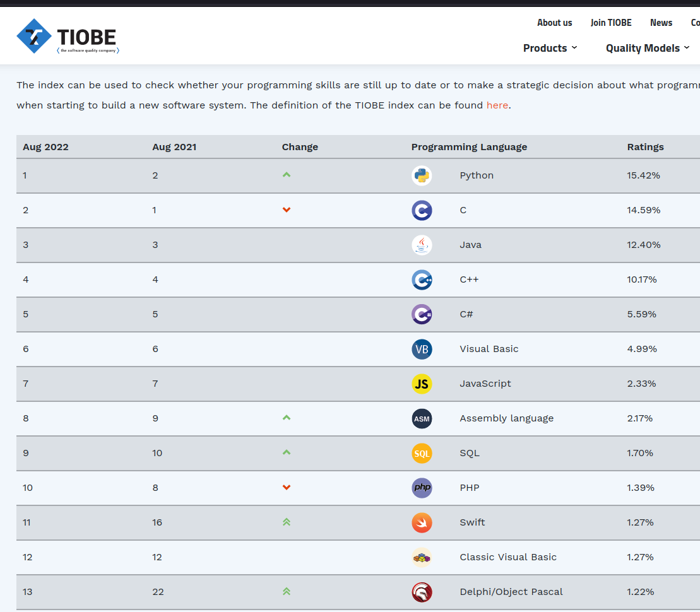Image resolution: width=700 pixels, height=612 pixels.
Task: Click the 1.70% rating value
Action: (640, 453)
